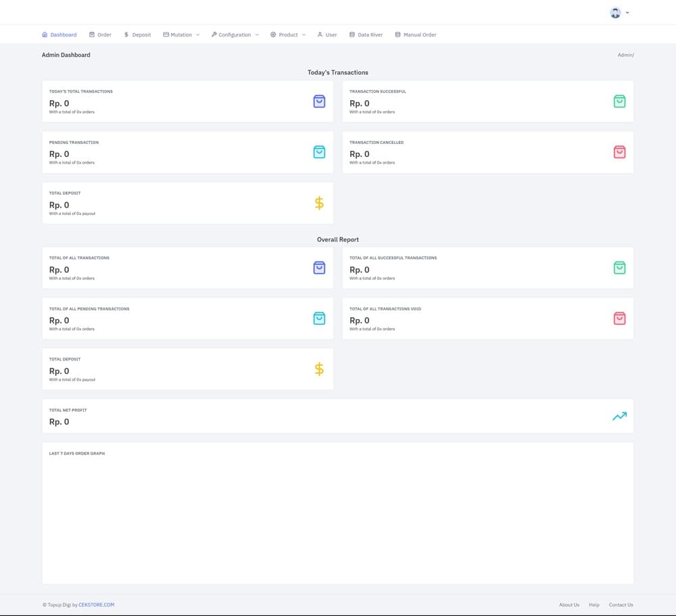Click the user avatar in top bar
This screenshot has height=616, width=676.
(615, 13)
